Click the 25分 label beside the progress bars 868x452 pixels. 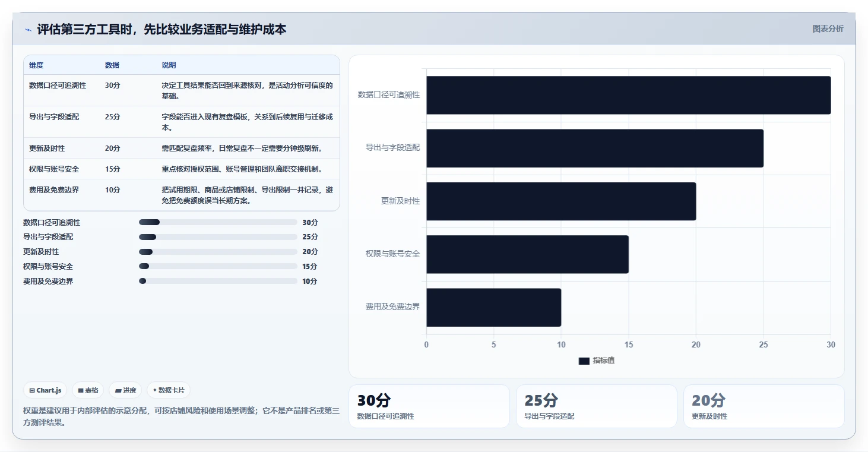(310, 237)
